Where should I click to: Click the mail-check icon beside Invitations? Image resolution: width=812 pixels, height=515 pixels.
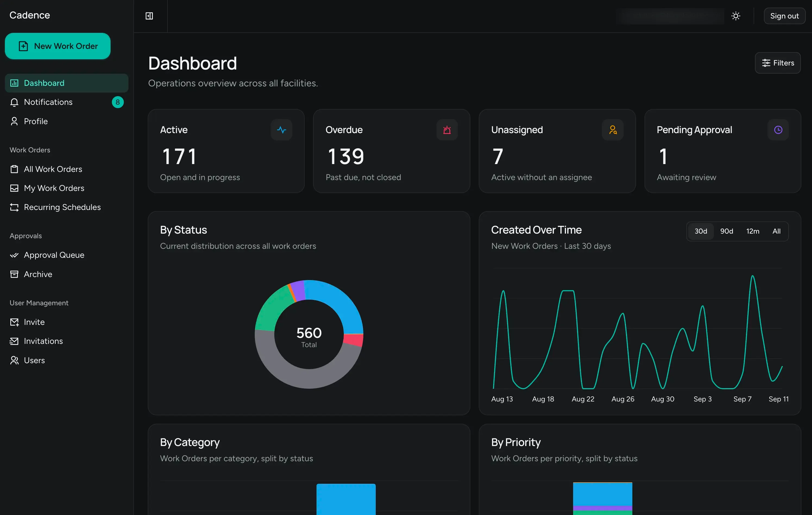click(x=14, y=341)
